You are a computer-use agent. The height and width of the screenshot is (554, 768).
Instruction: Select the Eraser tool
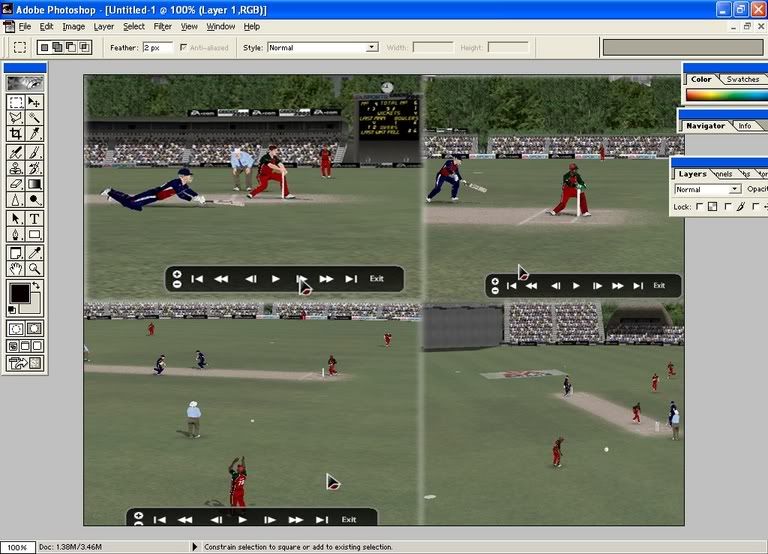point(16,184)
